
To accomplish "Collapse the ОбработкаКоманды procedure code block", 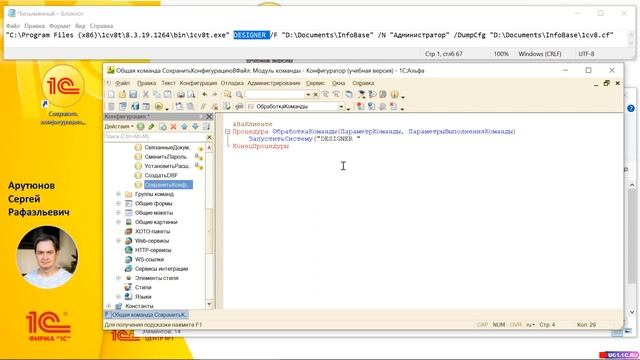I will [x=228, y=131].
